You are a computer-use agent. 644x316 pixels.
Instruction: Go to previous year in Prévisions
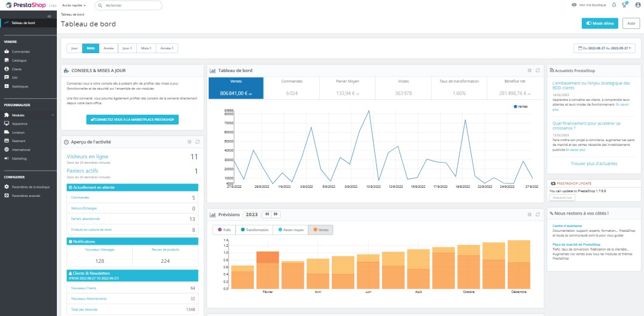(267, 214)
